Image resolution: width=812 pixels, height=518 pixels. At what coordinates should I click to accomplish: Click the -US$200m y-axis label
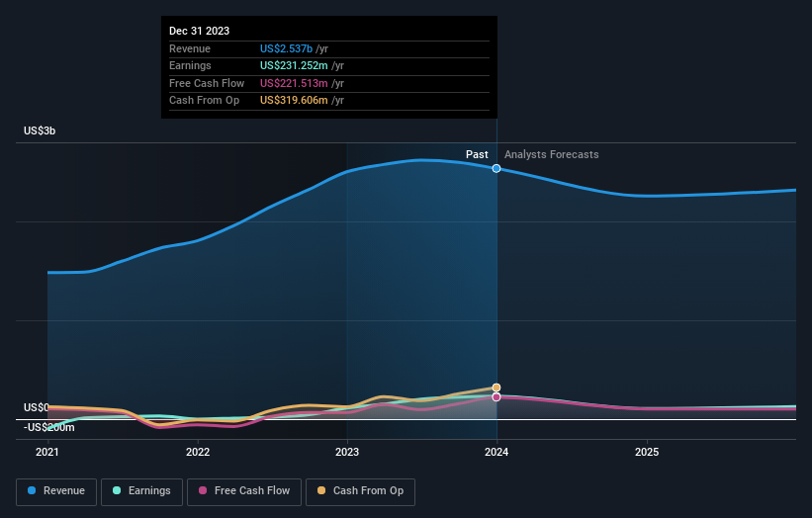click(x=49, y=427)
